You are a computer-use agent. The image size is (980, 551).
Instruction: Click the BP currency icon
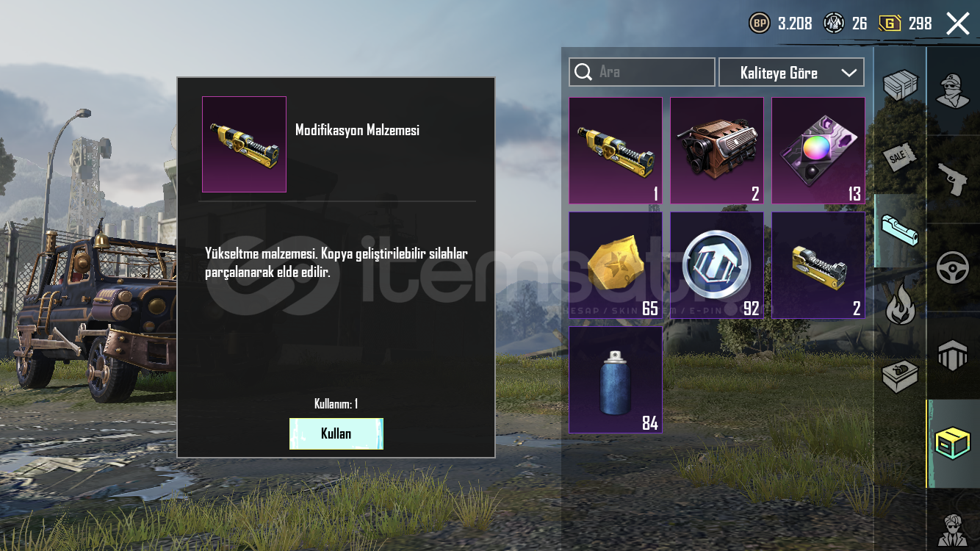pos(760,24)
